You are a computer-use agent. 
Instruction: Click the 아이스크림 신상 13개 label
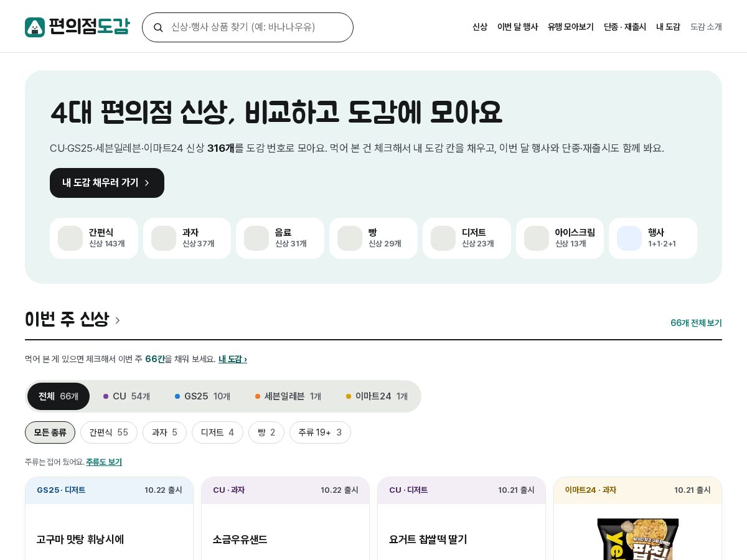(575, 238)
